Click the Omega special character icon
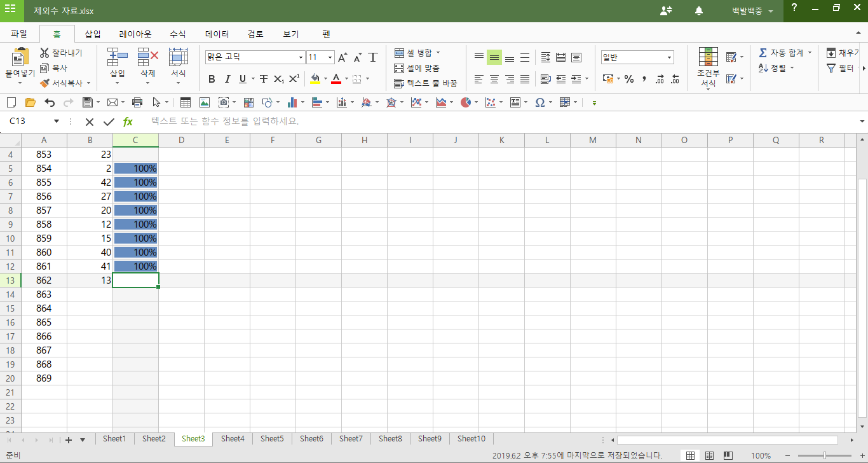 539,102
